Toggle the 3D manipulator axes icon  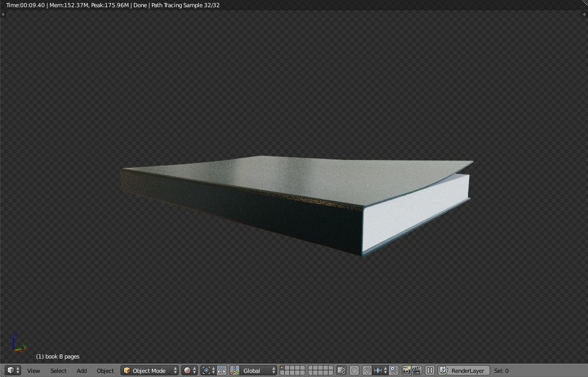(235, 370)
